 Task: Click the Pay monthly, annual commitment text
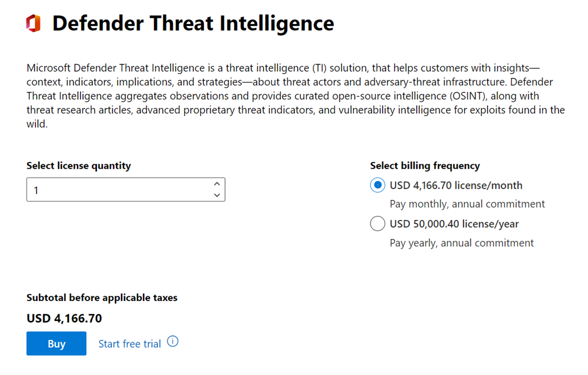[467, 204]
